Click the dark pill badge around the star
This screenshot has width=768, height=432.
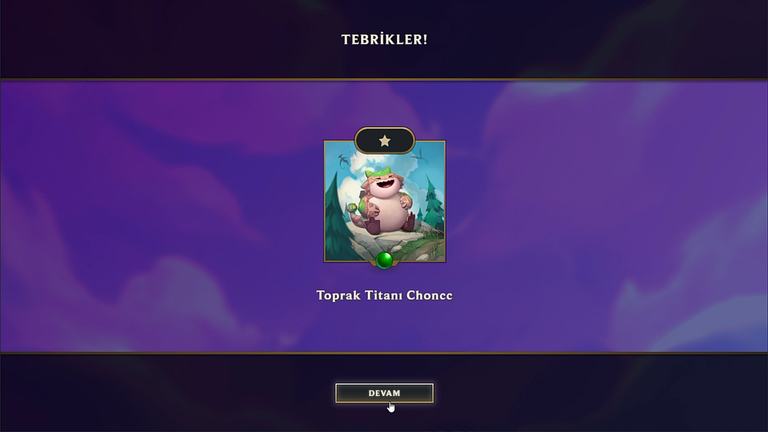click(x=384, y=141)
